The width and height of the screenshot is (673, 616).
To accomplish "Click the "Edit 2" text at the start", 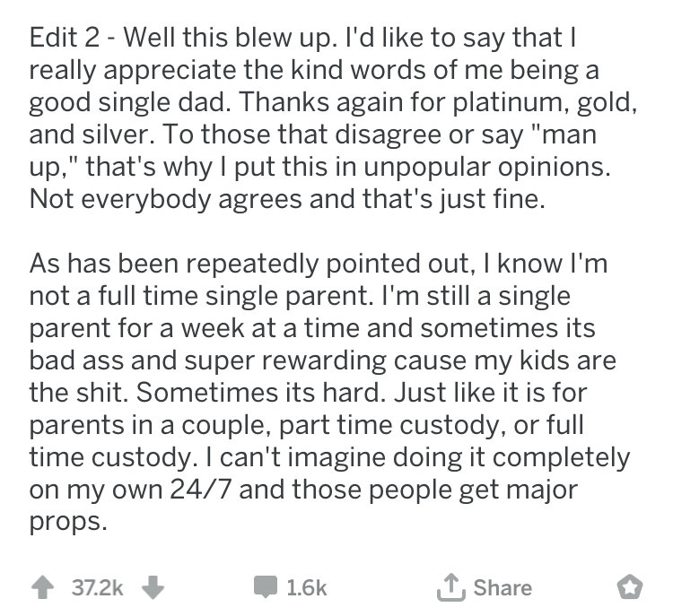I will point(65,38).
